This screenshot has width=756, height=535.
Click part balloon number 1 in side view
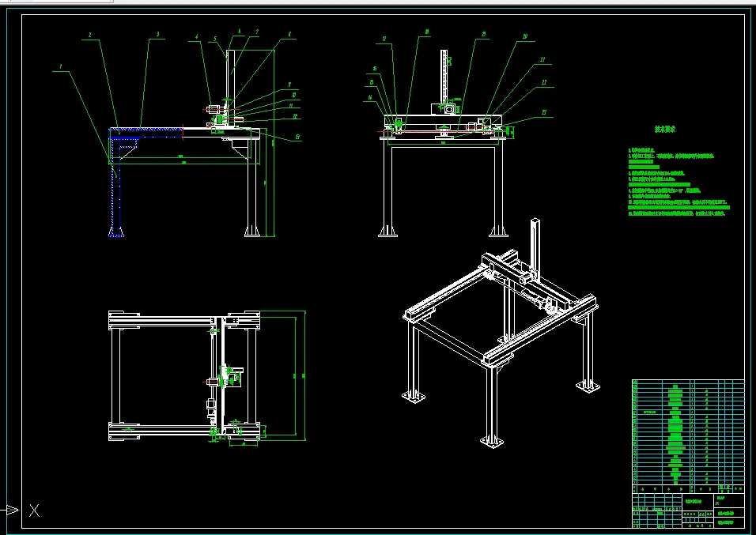pyautogui.click(x=61, y=67)
